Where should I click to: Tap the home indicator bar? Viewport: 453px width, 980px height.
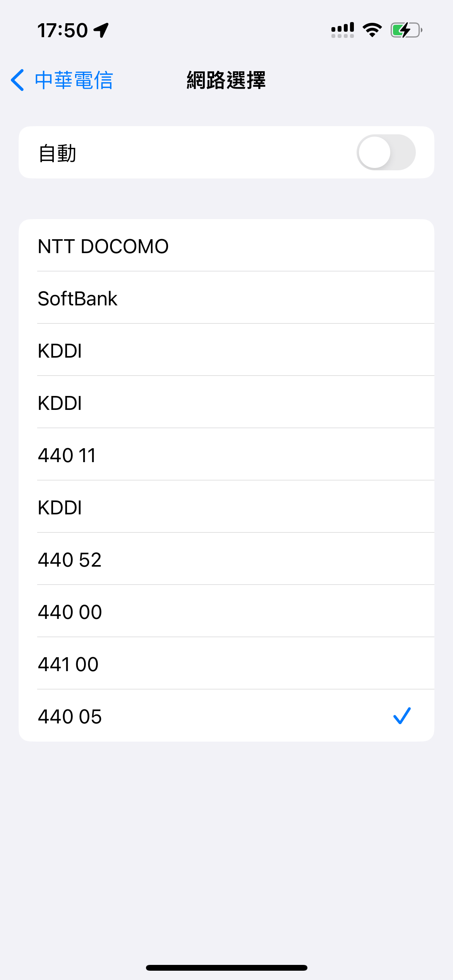[226, 968]
